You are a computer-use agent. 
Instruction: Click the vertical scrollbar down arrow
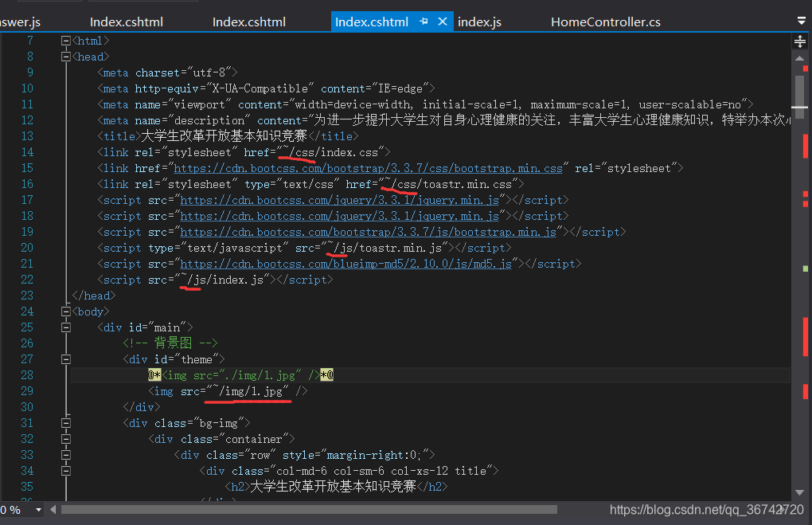point(800,492)
